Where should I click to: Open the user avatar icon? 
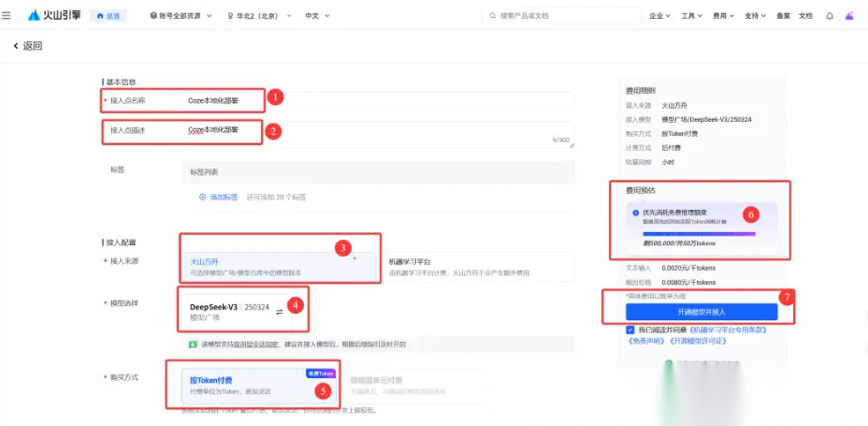point(849,16)
